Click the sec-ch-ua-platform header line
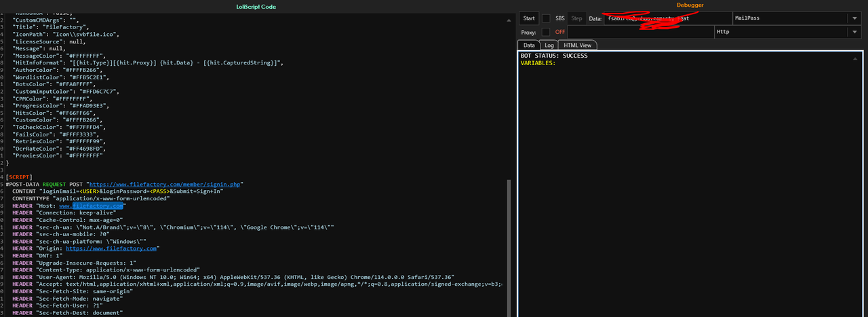868x317 pixels. 78,241
